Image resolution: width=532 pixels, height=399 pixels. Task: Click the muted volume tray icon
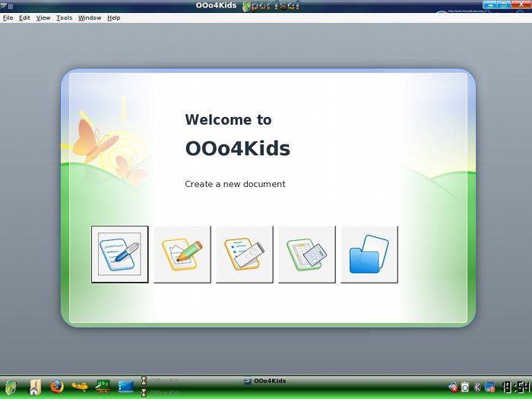point(453,387)
